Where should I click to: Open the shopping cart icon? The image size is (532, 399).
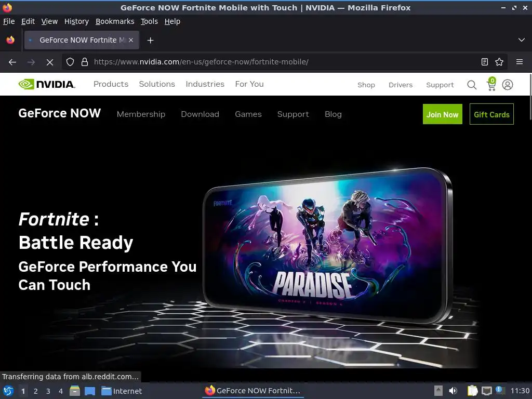[491, 84]
